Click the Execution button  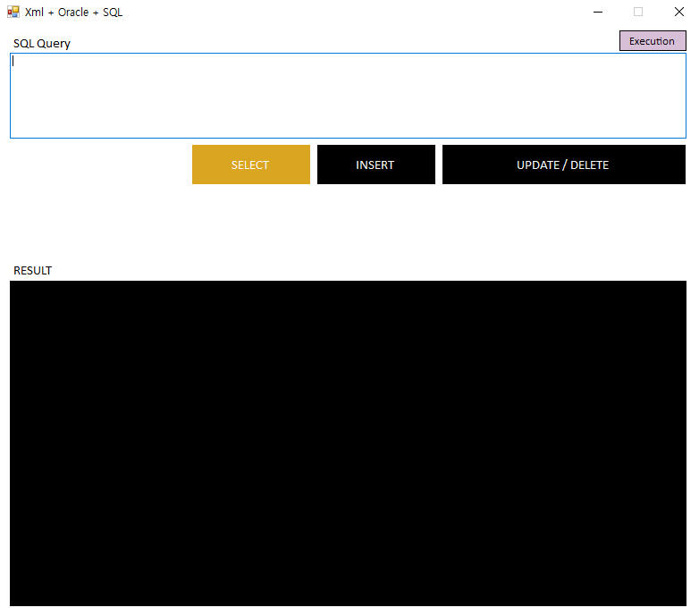click(x=653, y=41)
